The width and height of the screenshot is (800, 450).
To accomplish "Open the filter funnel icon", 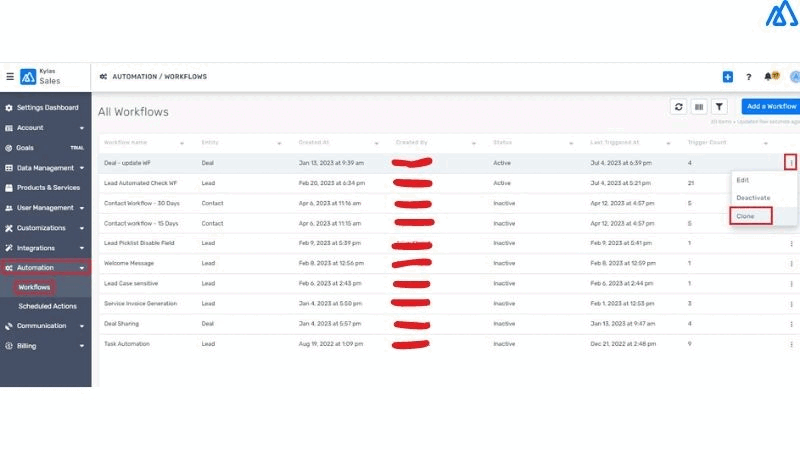I will click(719, 107).
